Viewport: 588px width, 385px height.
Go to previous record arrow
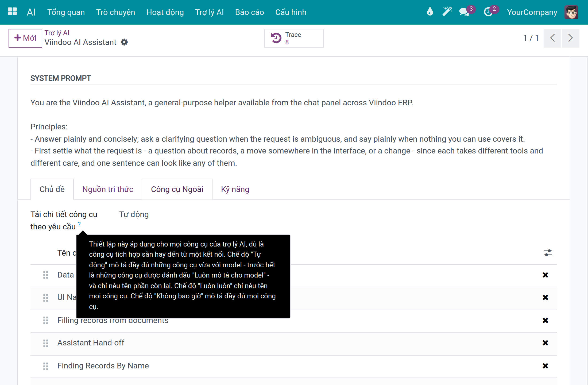[552, 38]
